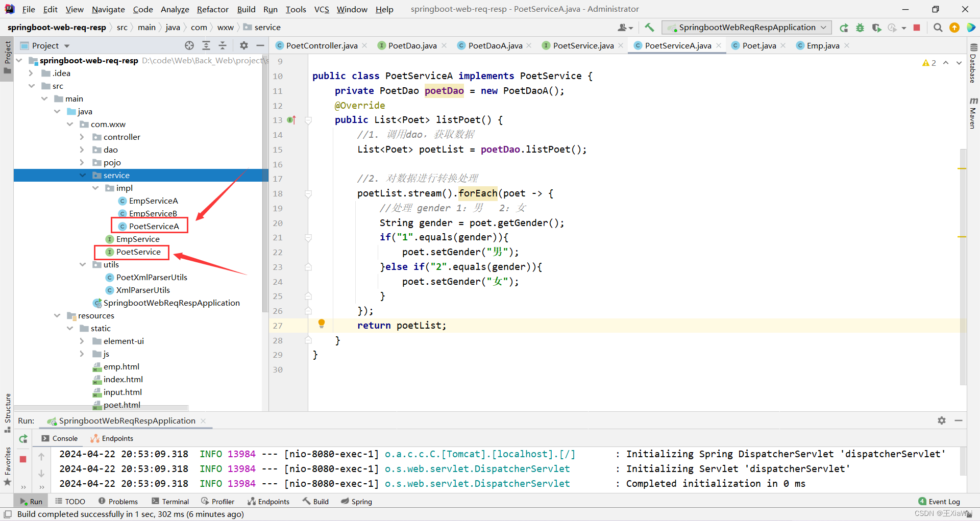Open the Refactor menu
This screenshot has height=521, width=980.
click(212, 9)
